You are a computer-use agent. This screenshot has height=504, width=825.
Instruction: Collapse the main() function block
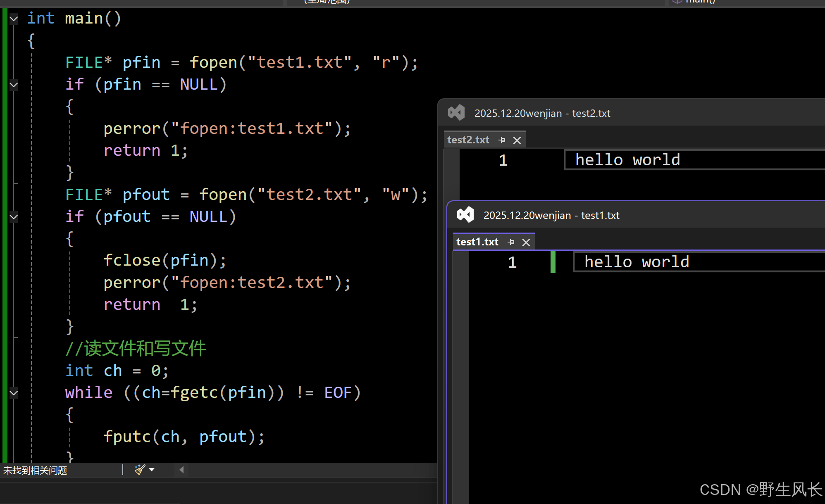click(x=14, y=19)
